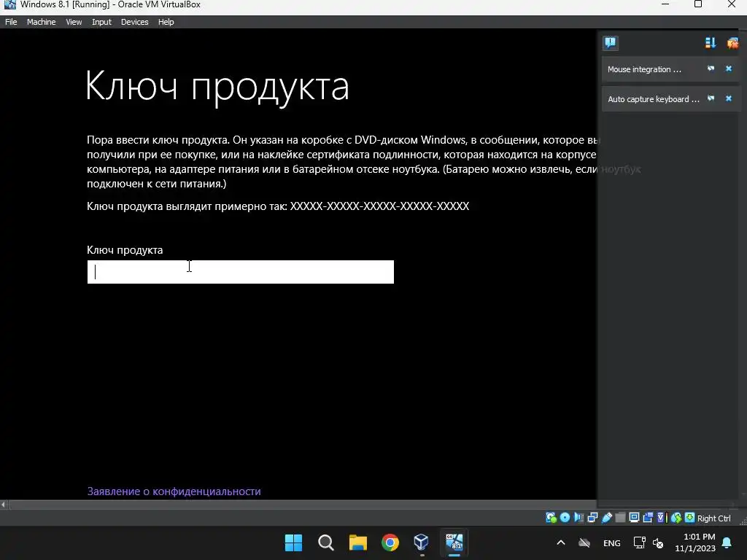Click the horizontal scrollbar left arrow

pos(4,505)
